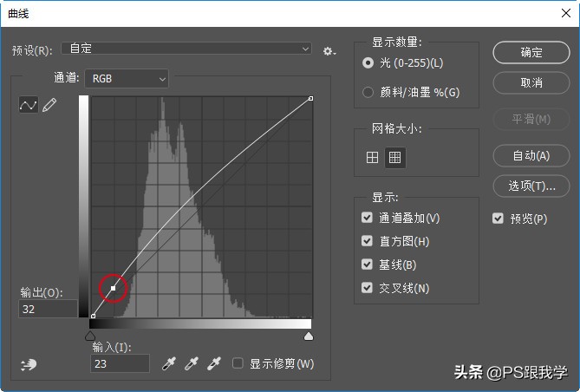Toggle the 交叉线(N) checkbox

pyautogui.click(x=367, y=288)
